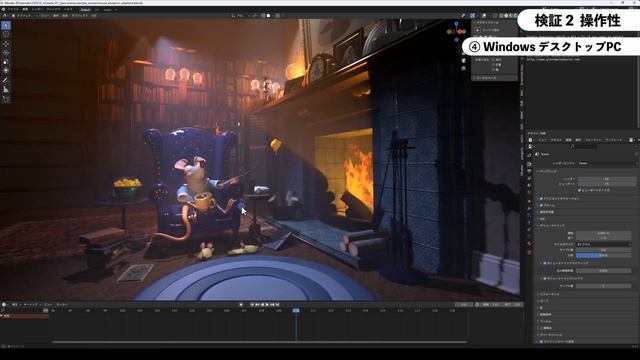Select the Rotate tool in left toolbar
The image size is (640, 360).
[6, 53]
